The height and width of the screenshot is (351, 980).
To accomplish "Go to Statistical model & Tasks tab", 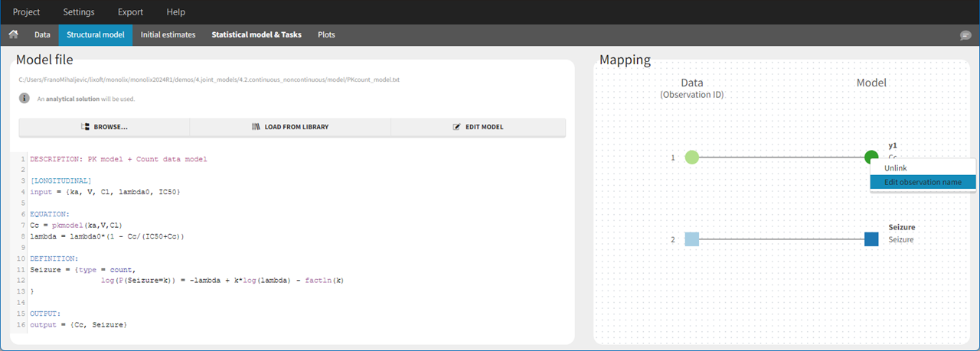I will [x=256, y=34].
